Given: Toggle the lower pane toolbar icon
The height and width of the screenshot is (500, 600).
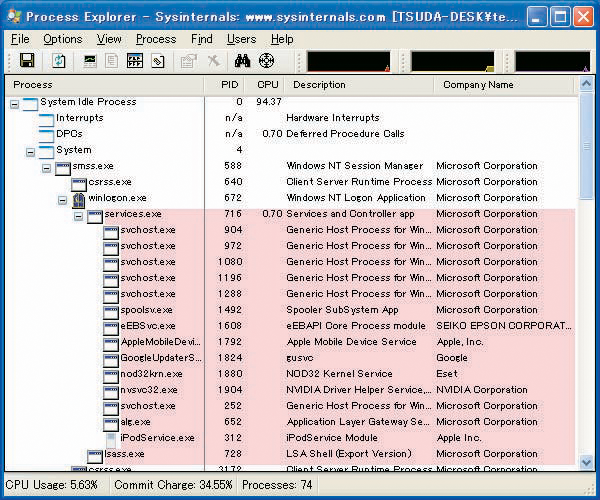Looking at the screenshot, I should (135, 61).
